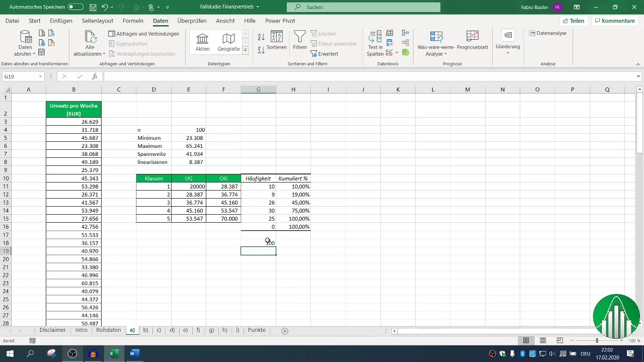Select the Aktien data type
644x362 pixels.
pos(202,42)
